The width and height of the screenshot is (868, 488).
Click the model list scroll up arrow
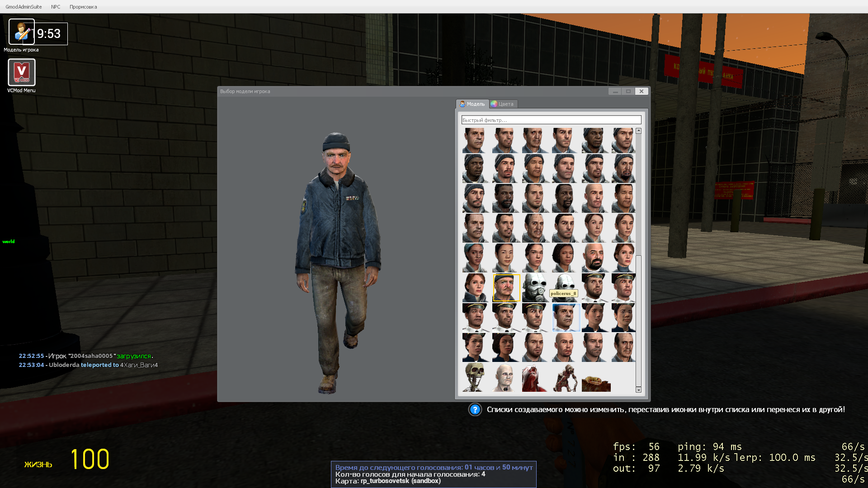coord(638,131)
